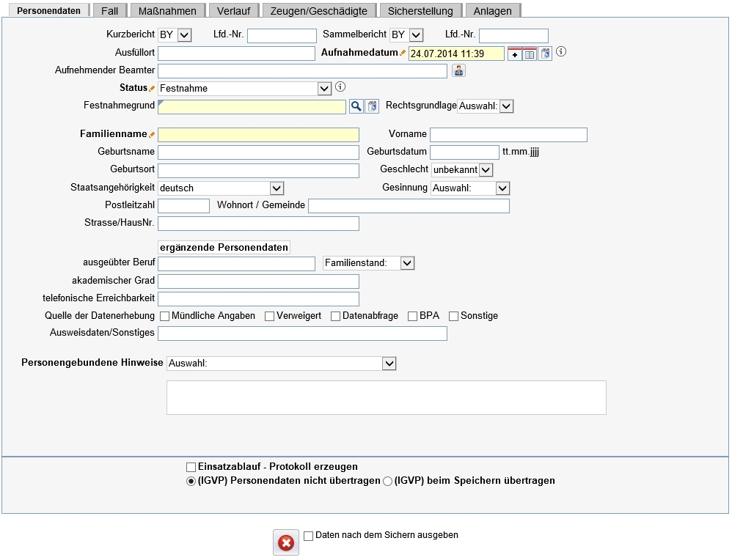Focus the telefonische Erreichbarkeit field
Screen dimensions: 732x560
click(259, 299)
